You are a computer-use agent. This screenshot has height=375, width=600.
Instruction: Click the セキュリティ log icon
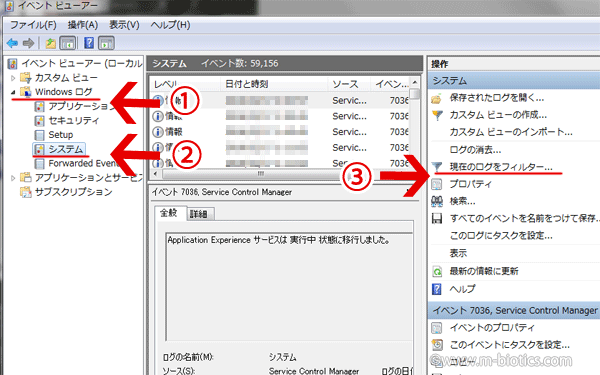tap(39, 121)
